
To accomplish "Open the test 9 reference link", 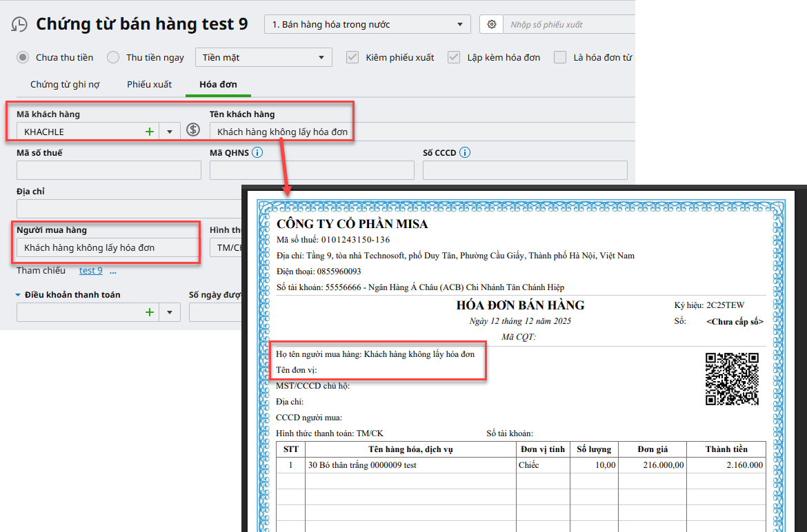I will tap(90, 270).
